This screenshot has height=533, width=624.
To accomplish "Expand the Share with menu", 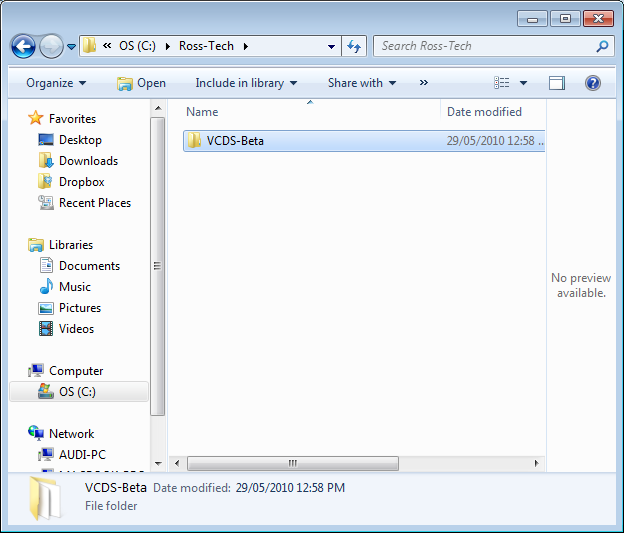I will 362,83.
